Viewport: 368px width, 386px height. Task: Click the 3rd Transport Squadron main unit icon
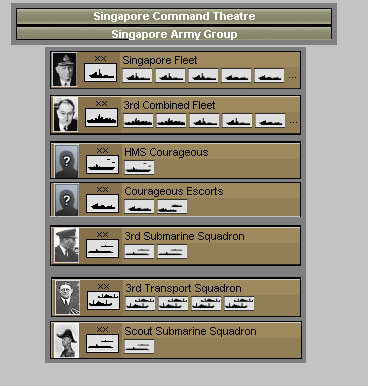point(103,300)
